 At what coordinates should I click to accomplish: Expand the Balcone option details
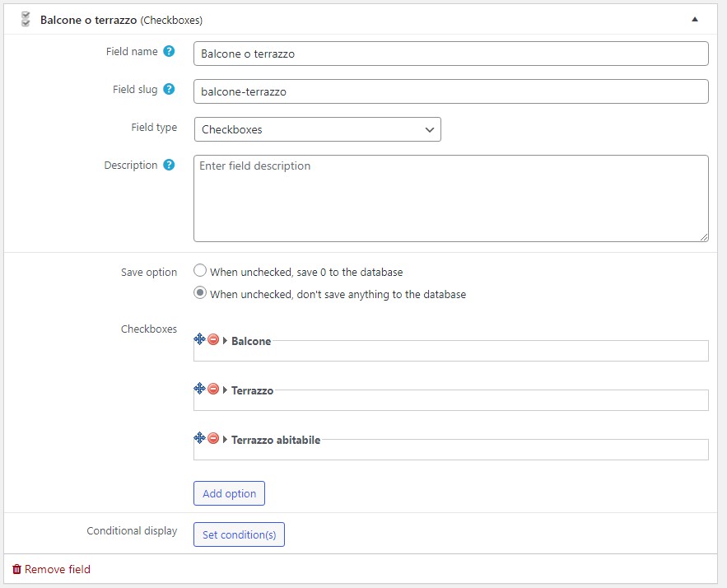(225, 340)
